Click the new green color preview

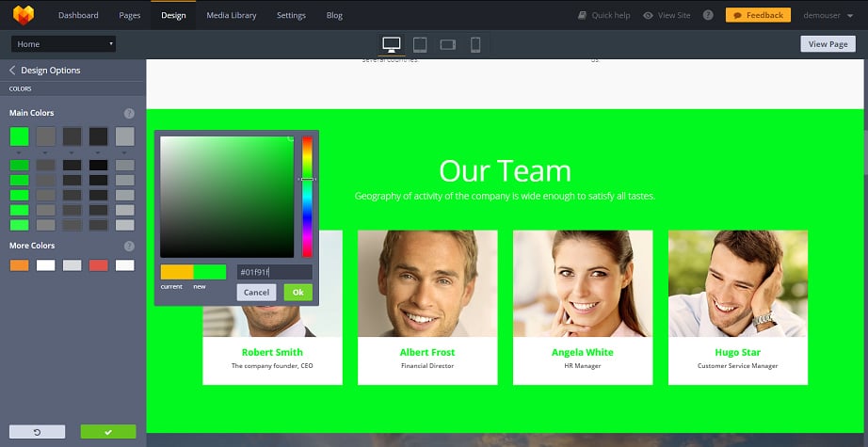point(210,272)
